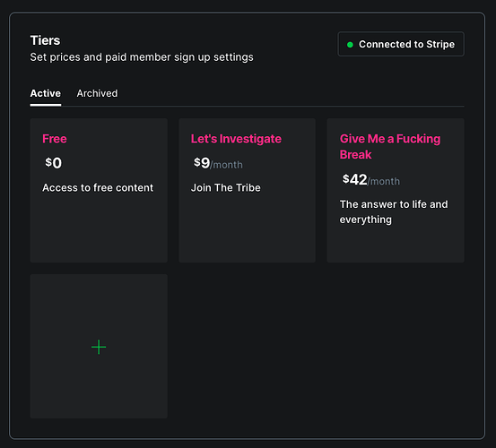Click Access to free content description
The image size is (496, 448).
point(98,187)
